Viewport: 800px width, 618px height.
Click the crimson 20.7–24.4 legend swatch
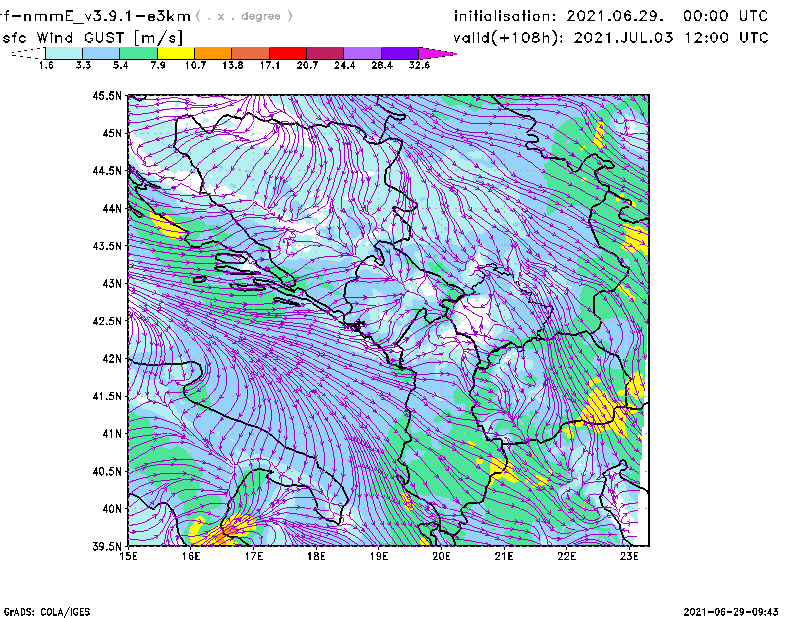coord(325,53)
